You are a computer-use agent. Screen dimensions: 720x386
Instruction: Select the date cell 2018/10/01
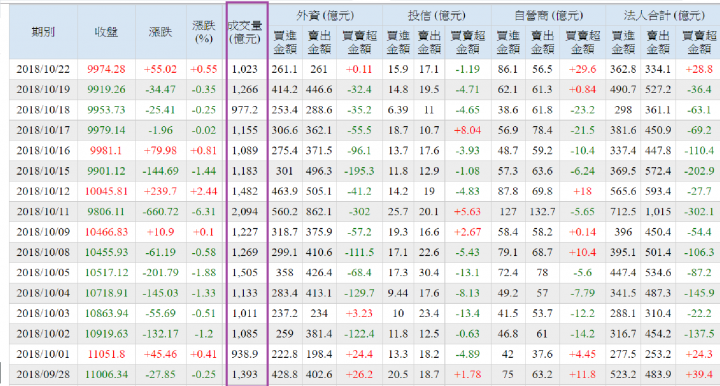point(43,354)
